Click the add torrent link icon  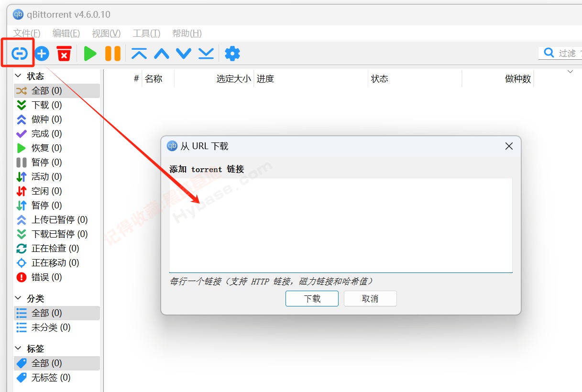pos(18,54)
